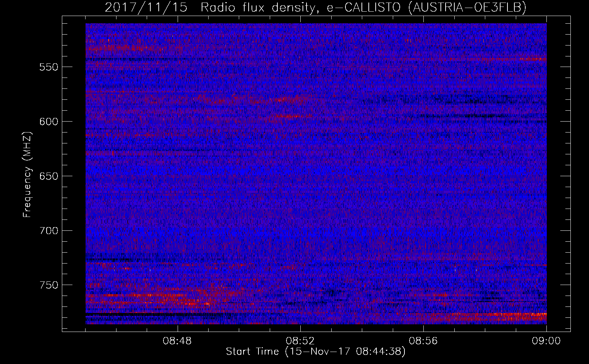This screenshot has height=364, width=589.
Task: Click the 08:48 time axis label
Action: [177, 341]
